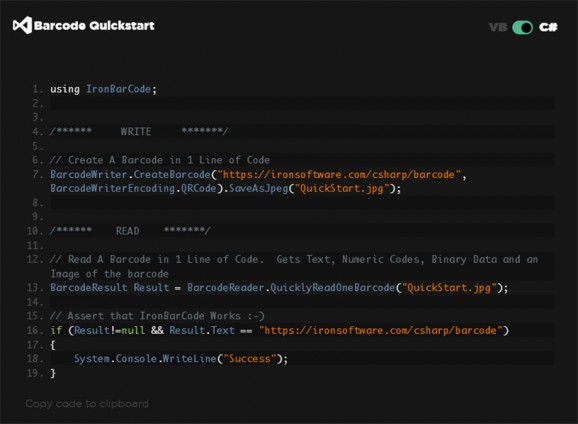Click Copy code to clipboard link
This screenshot has height=424, width=578.
point(87,404)
